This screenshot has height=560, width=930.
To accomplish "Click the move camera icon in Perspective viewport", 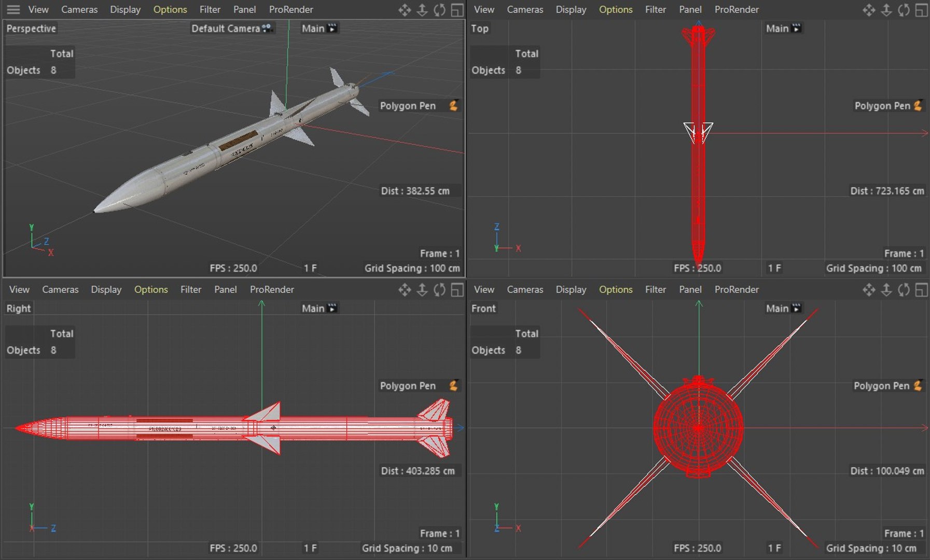I will pos(405,10).
